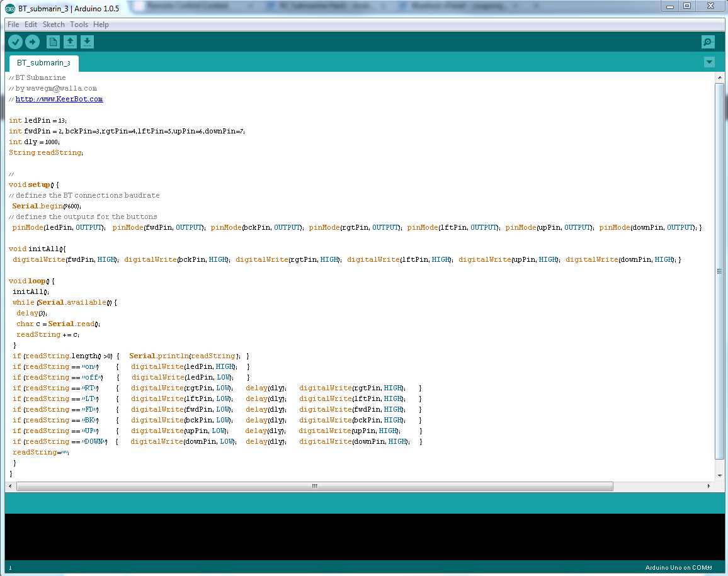Upload the sketch with the arrow icon
728x576 pixels.
[x=32, y=42]
